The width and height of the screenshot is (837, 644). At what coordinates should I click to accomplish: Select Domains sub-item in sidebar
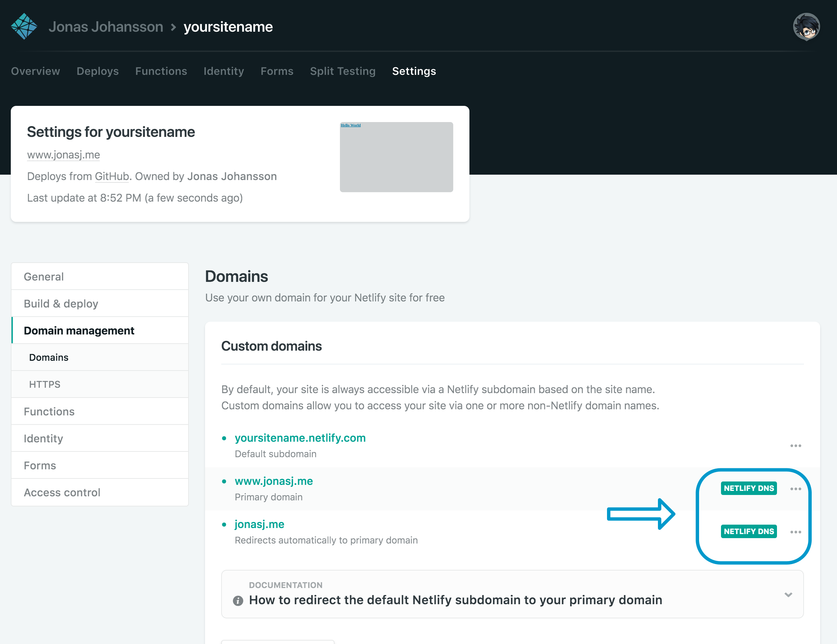100,357
